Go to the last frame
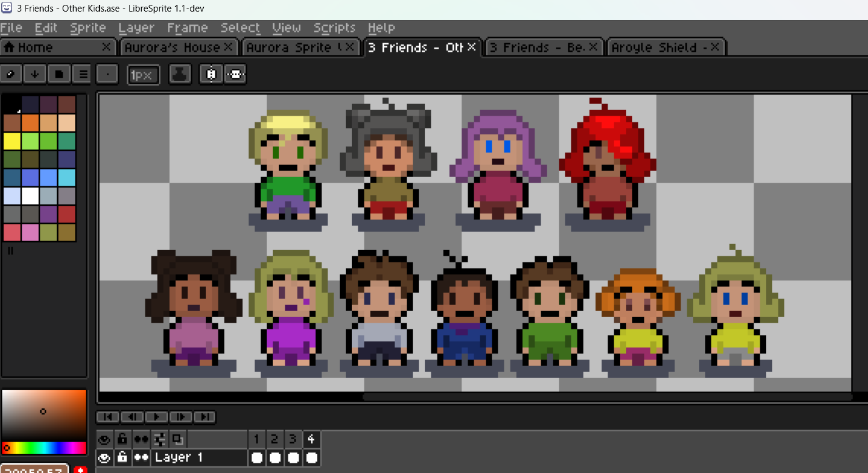The height and width of the screenshot is (473, 868). point(205,417)
